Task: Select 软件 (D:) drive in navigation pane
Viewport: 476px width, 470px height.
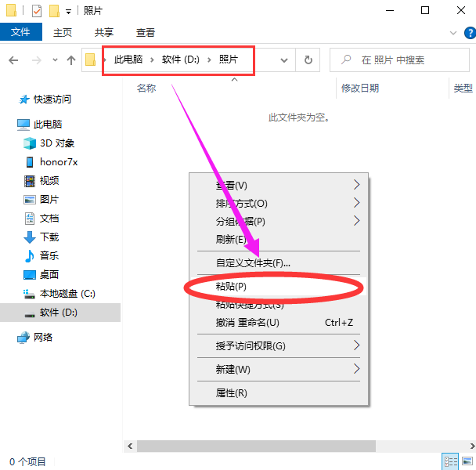Action: pyautogui.click(x=60, y=313)
